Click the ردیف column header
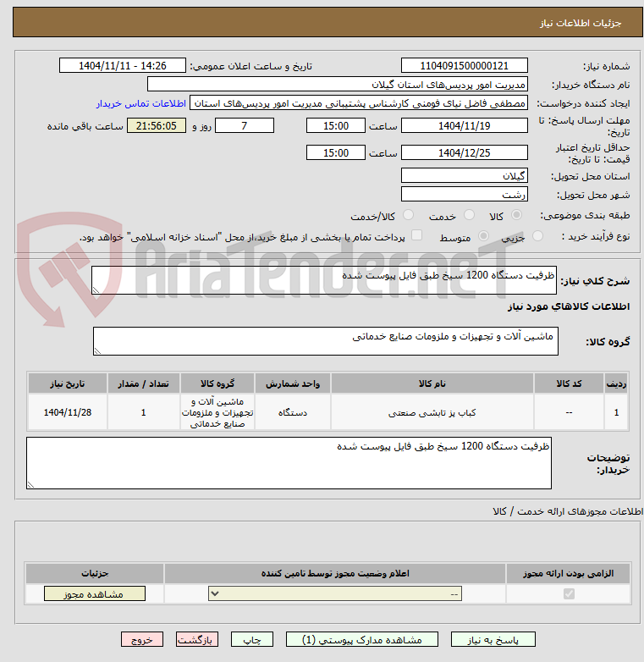This screenshot has width=644, height=662. point(616,383)
